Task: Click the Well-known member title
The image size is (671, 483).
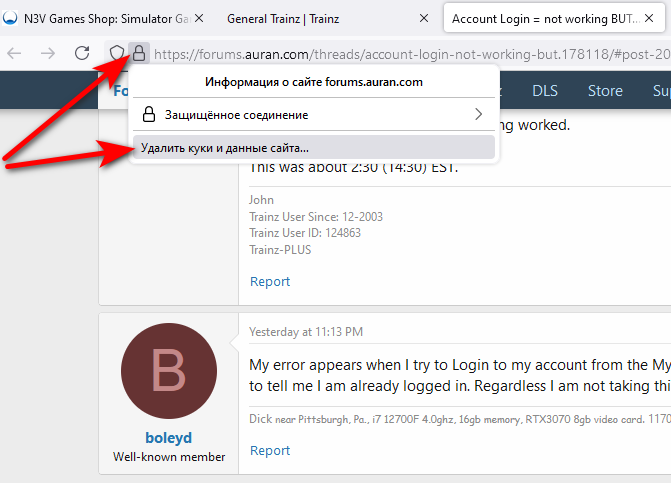Action: click(169, 457)
